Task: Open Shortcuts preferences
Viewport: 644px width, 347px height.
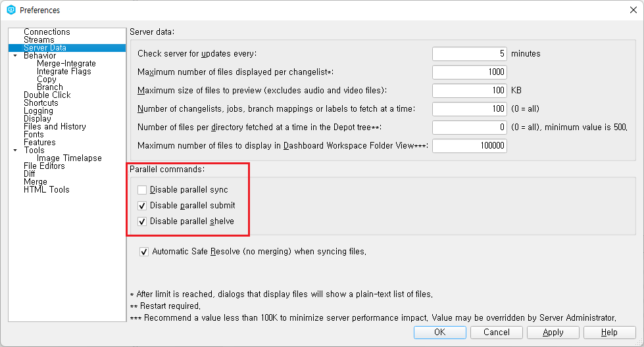Action: pos(41,103)
